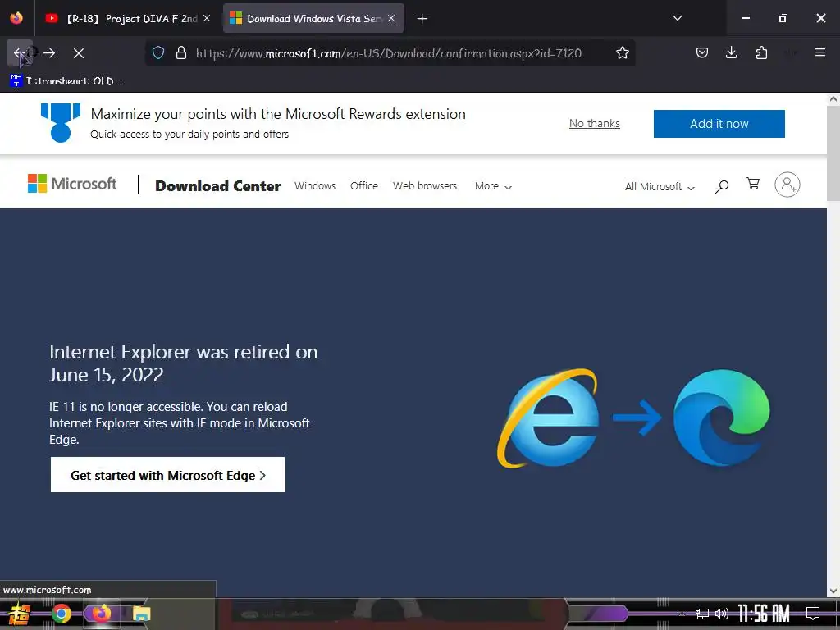This screenshot has width=840, height=630.
Task: Click the page scrollbar up arrow
Action: tap(833, 99)
